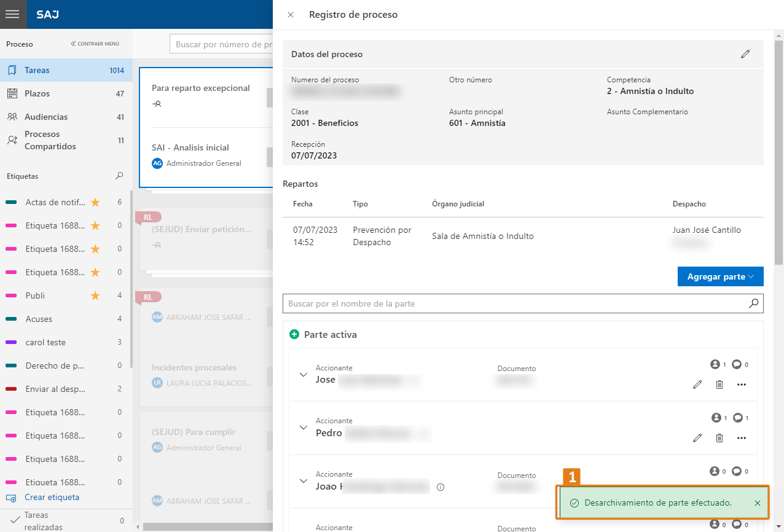
Task: Click the star on Actas de notif label
Action: pos(95,202)
